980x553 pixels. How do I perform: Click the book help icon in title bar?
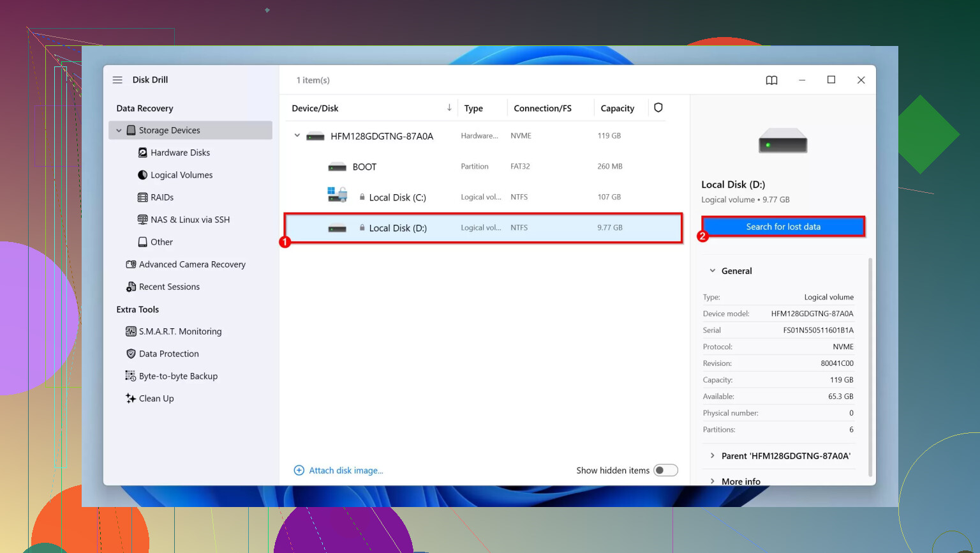(x=771, y=80)
